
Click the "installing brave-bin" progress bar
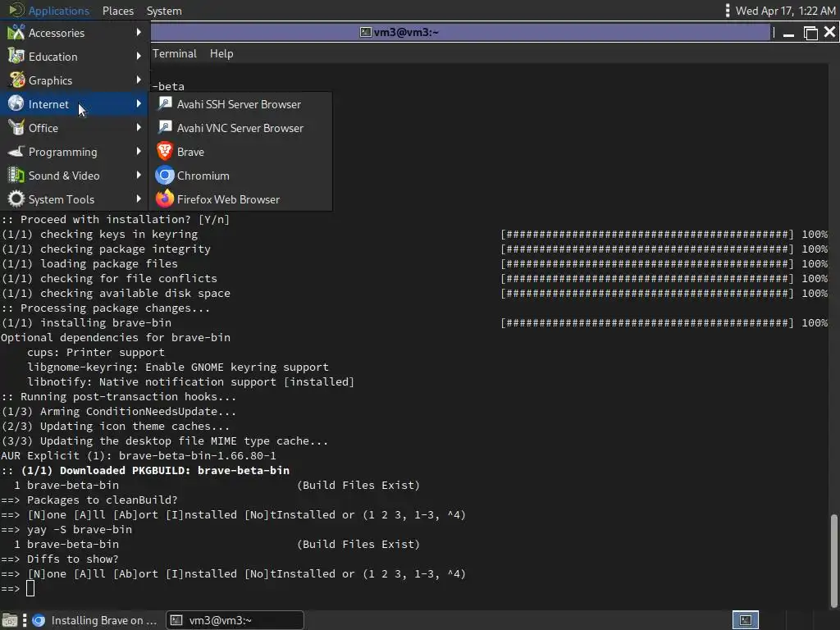click(x=647, y=323)
